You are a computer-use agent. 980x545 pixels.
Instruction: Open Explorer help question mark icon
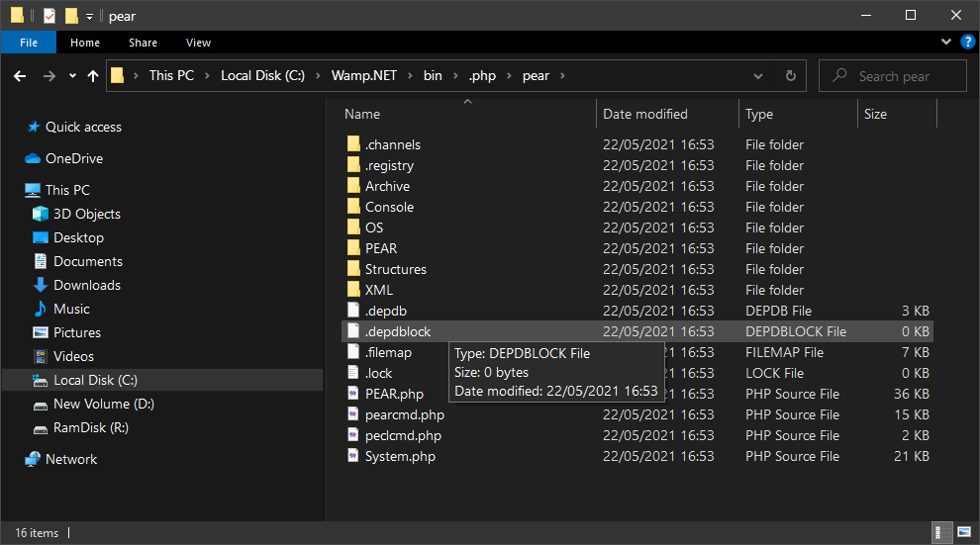967,42
